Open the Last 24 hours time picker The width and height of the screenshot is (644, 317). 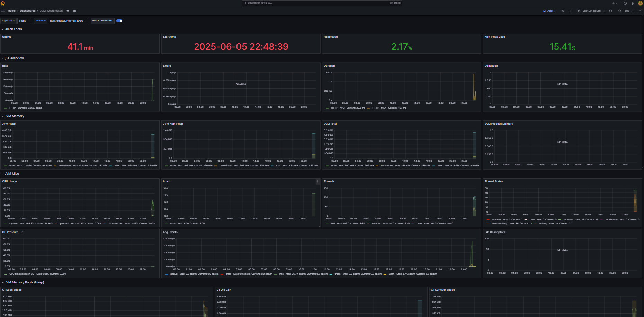pyautogui.click(x=591, y=11)
